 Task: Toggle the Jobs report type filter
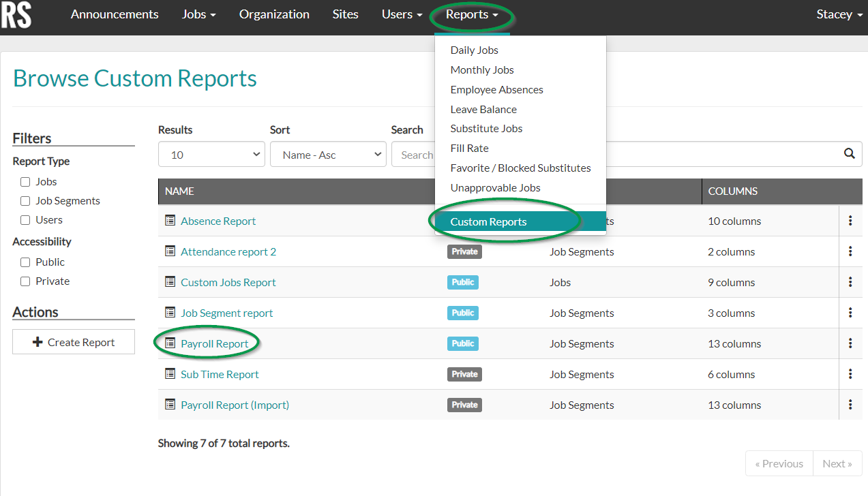[x=25, y=182]
